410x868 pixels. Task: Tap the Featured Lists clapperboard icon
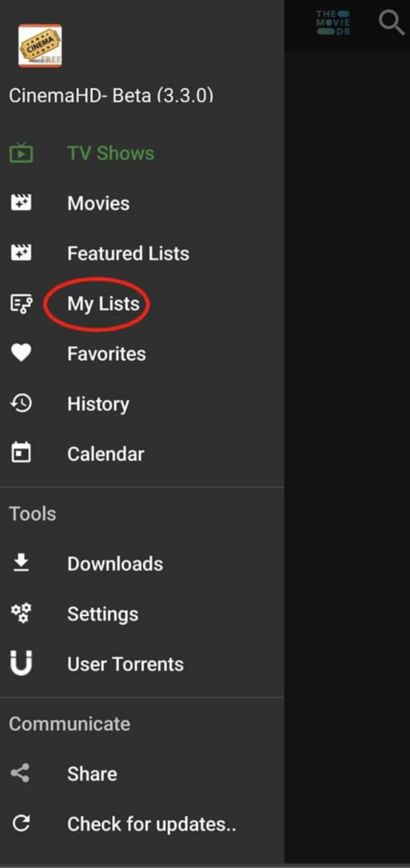tap(21, 253)
